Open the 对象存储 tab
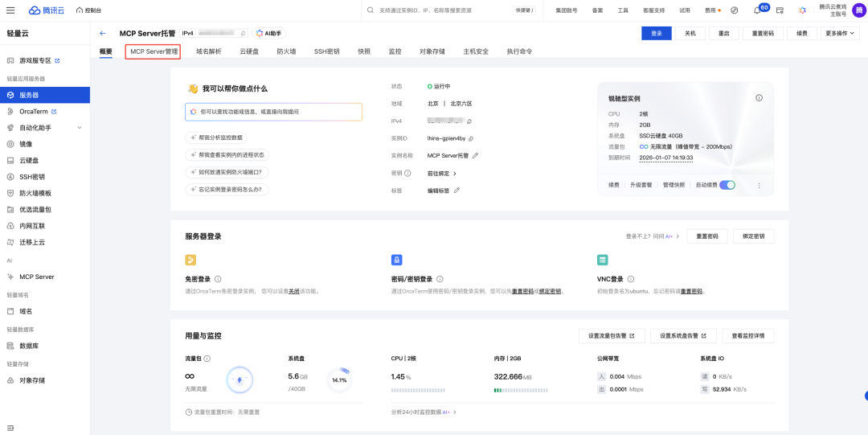The image size is (868, 435). pos(432,51)
